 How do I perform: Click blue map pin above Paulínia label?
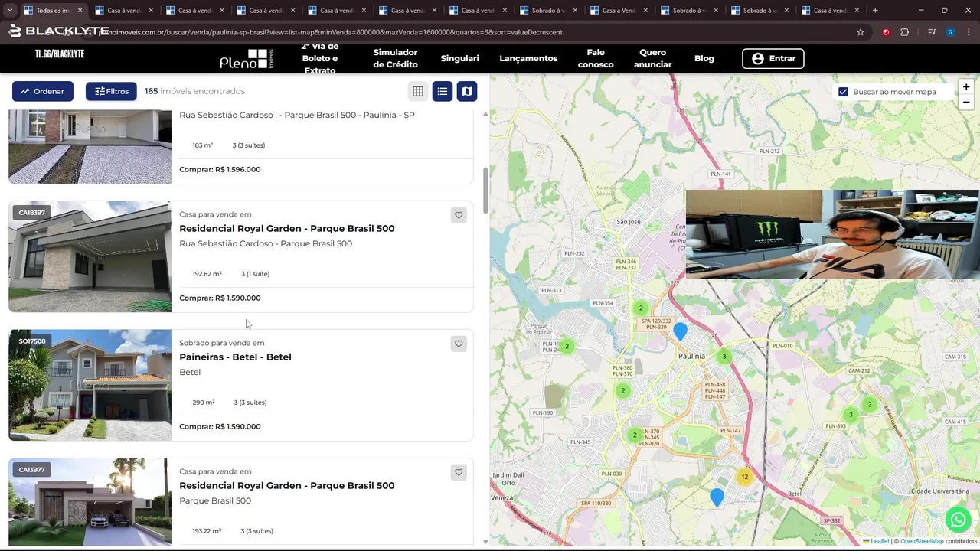point(680,331)
